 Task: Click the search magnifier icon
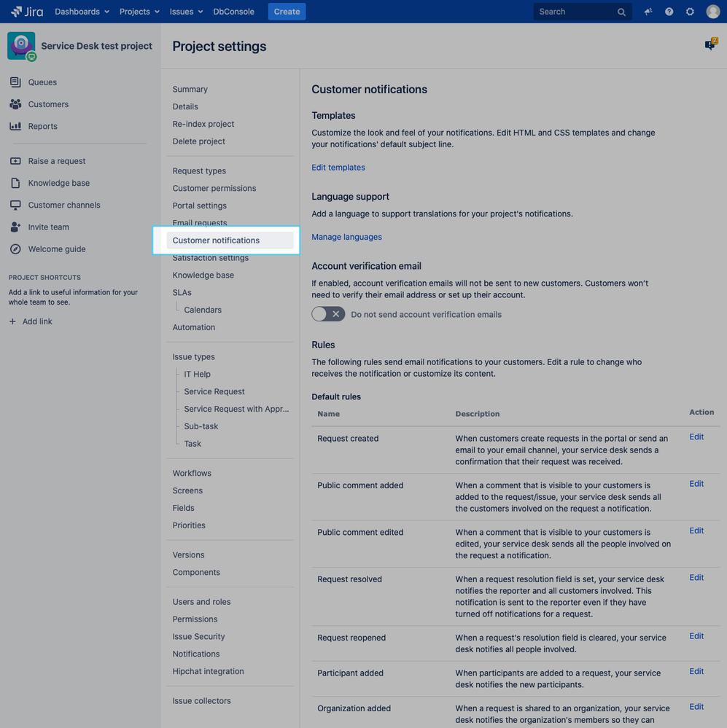coord(621,12)
